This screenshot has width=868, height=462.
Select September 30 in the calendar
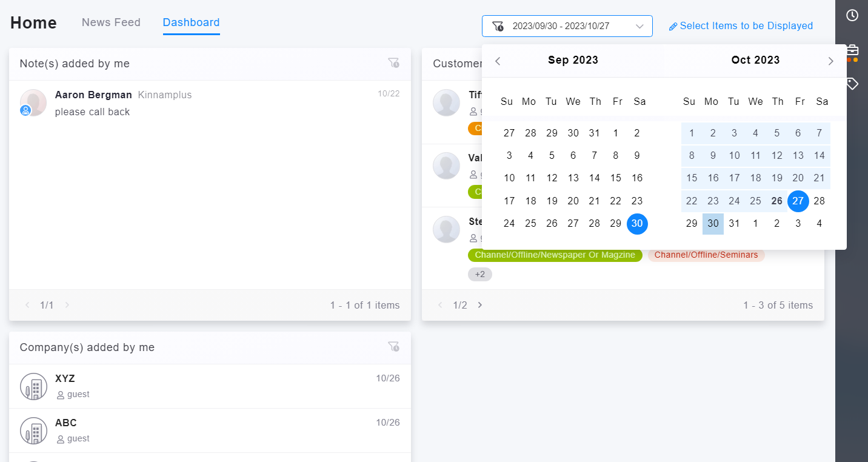(637, 224)
